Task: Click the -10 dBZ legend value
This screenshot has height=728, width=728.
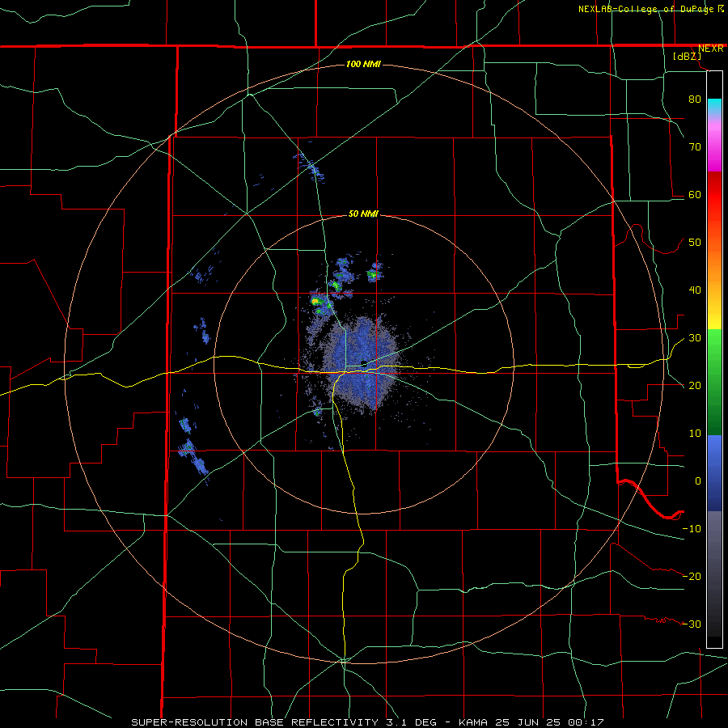Action: click(x=692, y=529)
